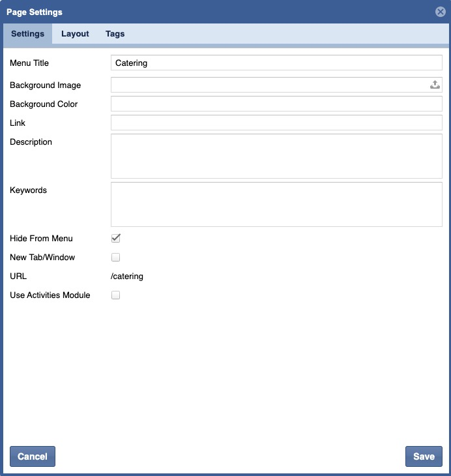Click the Background Color input box

pyautogui.click(x=276, y=104)
